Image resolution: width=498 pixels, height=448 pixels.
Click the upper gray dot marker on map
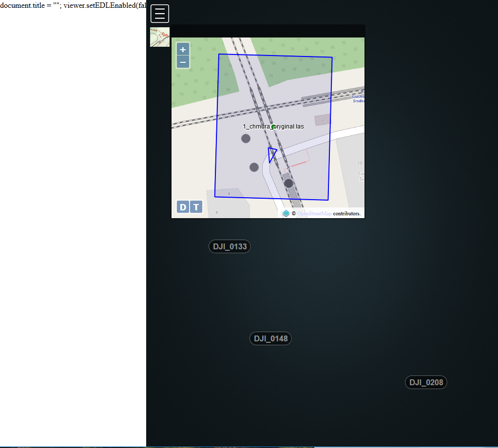[x=246, y=138]
